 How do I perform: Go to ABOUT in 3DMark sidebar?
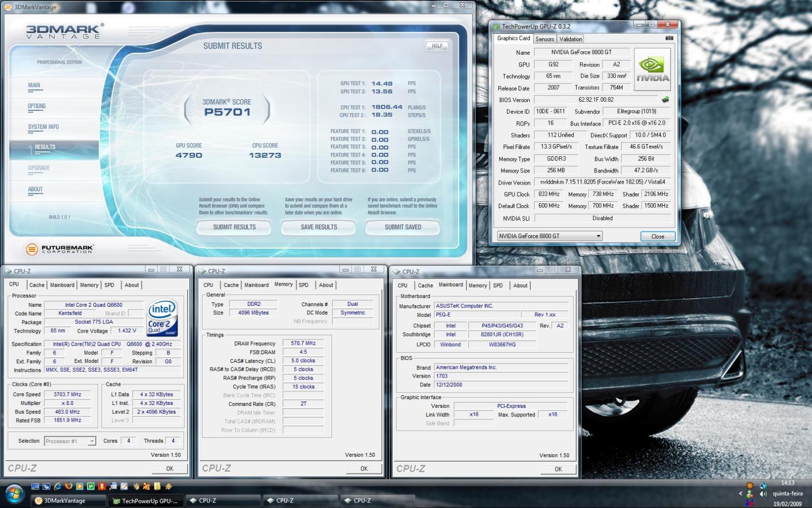point(35,190)
